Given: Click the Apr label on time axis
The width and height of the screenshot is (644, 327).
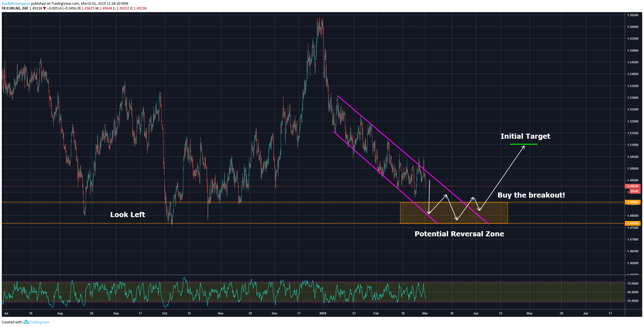Looking at the screenshot, I should pos(476,313).
